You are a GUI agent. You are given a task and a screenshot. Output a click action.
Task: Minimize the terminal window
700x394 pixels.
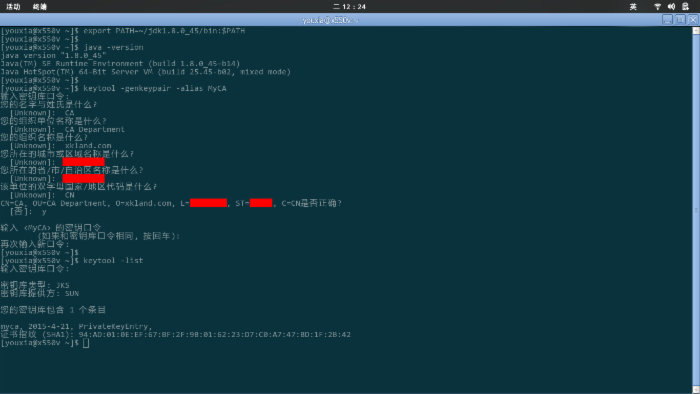pos(667,20)
